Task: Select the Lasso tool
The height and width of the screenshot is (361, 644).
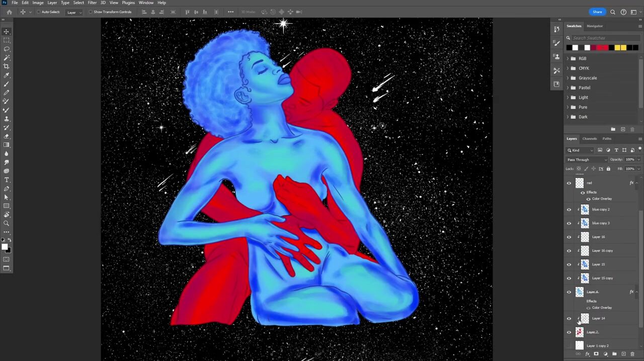Action: coord(7,49)
